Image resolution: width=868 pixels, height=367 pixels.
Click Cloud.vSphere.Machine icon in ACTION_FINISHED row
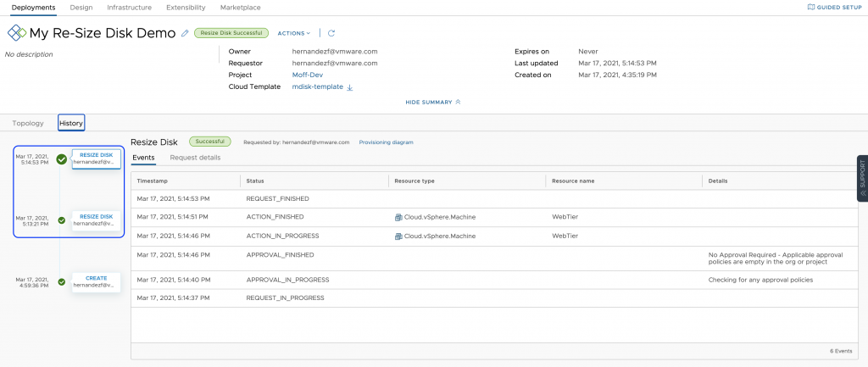tap(398, 217)
